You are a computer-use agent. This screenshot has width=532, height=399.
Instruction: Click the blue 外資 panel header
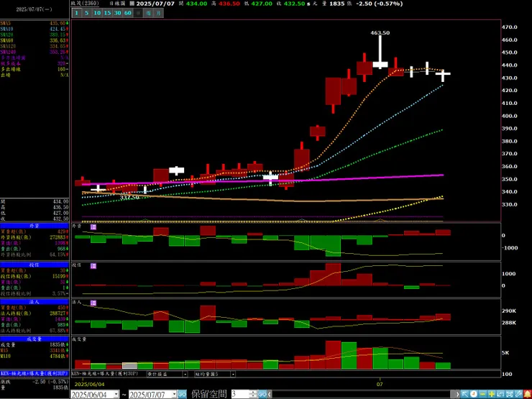[35, 226]
